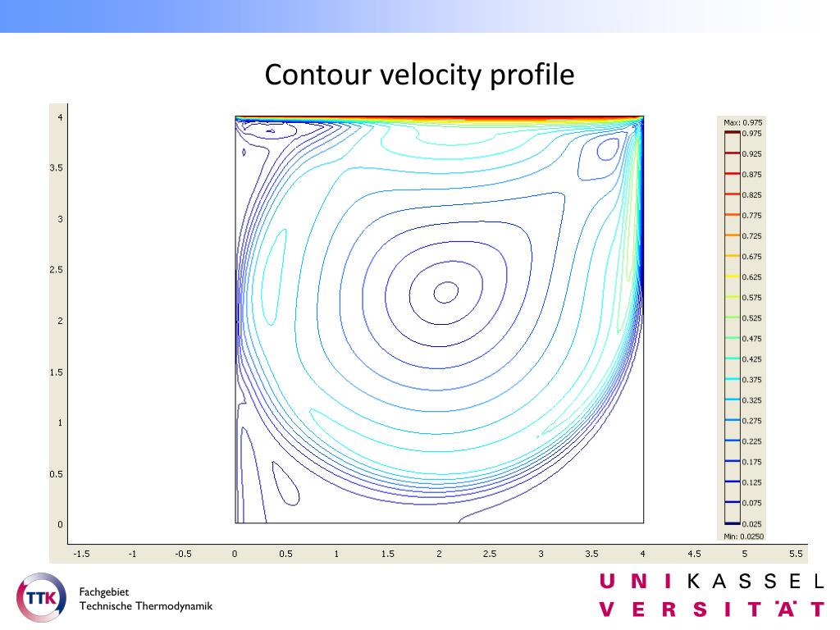This screenshot has height=630, width=840.
Task: Click the y-axis label "1.5"
Action: coord(57,372)
